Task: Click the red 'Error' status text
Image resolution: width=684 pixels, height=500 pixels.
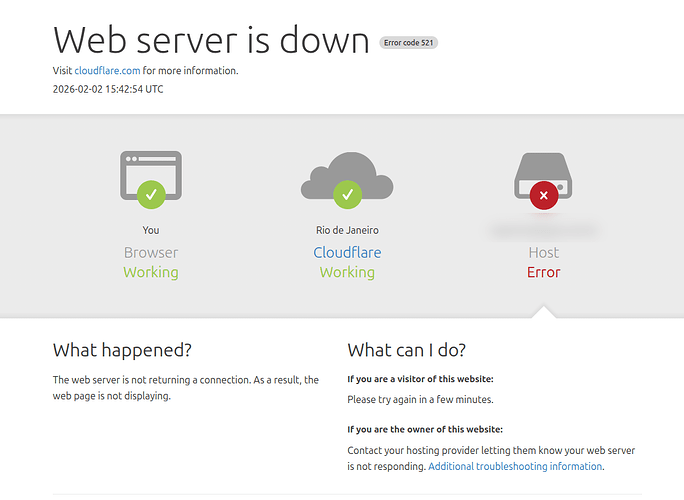Action: point(544,272)
